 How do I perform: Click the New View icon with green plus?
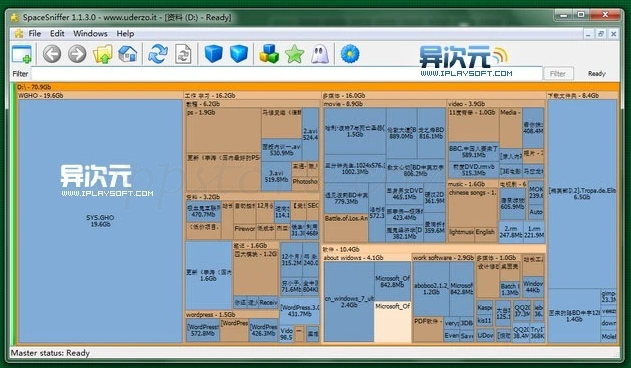click(22, 54)
